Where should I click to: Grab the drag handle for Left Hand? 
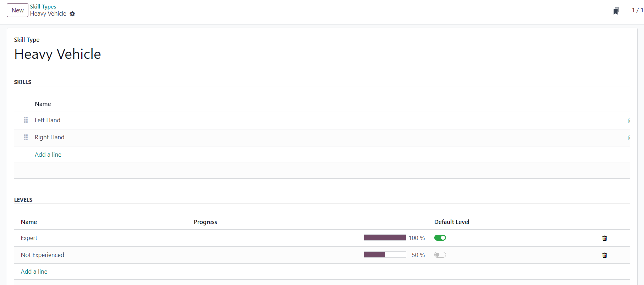(26, 120)
